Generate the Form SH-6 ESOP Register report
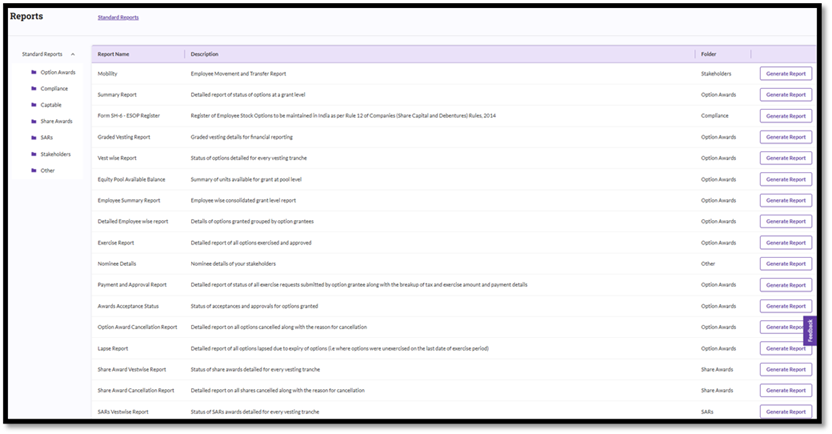The height and width of the screenshot is (434, 832). 786,116
